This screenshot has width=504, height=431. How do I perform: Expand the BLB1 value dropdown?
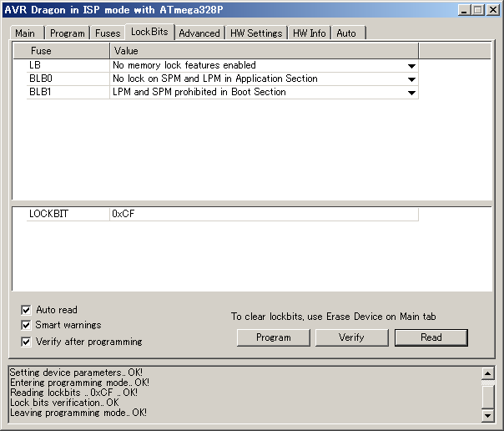tap(411, 93)
